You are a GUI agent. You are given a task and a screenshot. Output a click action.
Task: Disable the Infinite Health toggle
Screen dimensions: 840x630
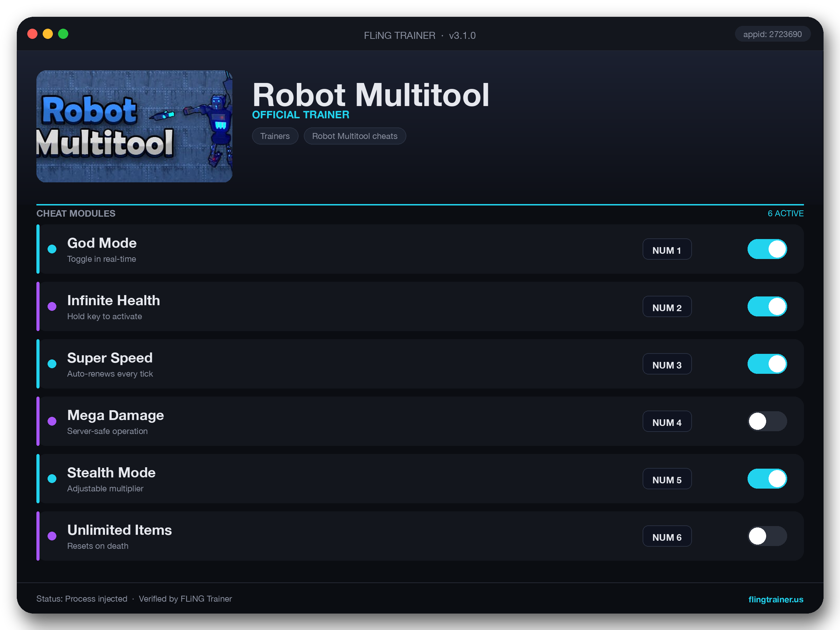pyautogui.click(x=767, y=307)
